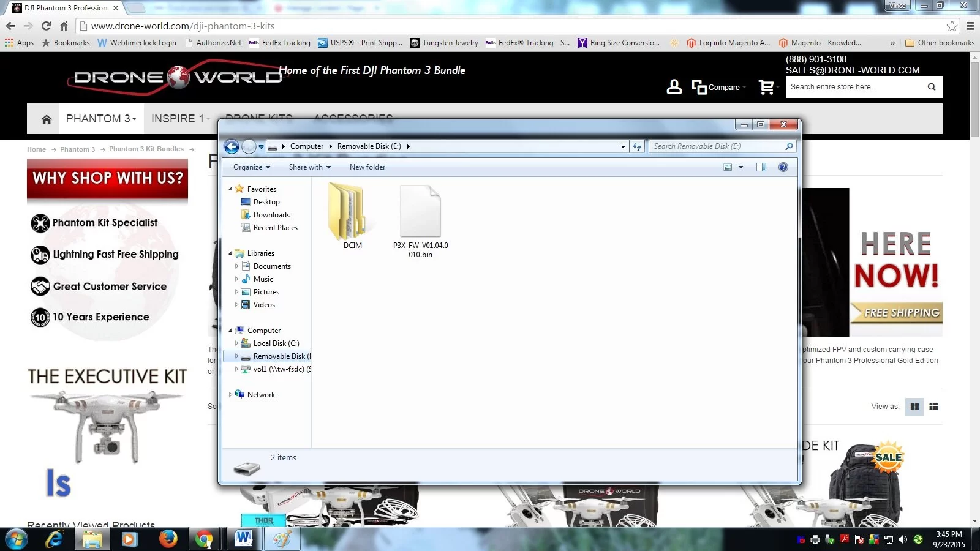Click the bookmark star in Chrome address bar
980x551 pixels.
click(952, 26)
